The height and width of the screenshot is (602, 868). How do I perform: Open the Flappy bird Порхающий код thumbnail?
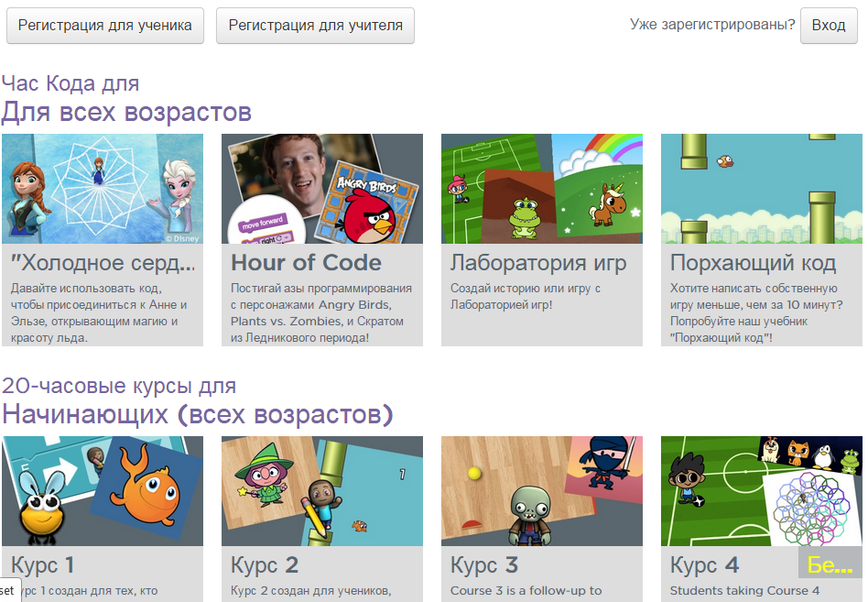(762, 189)
